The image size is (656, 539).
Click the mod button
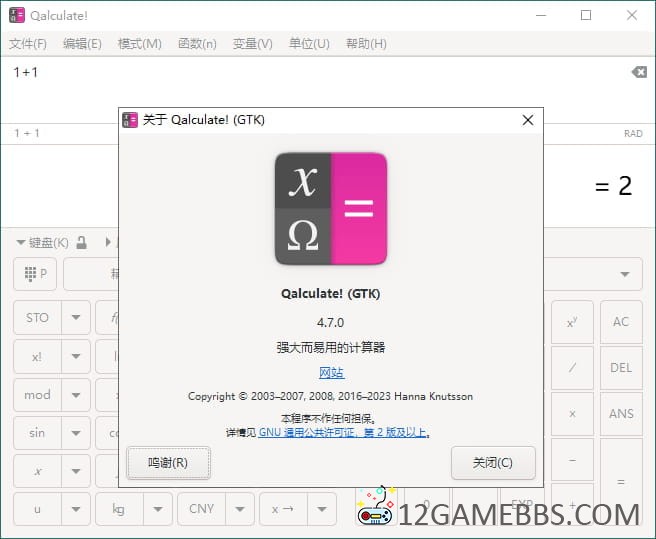coord(37,395)
